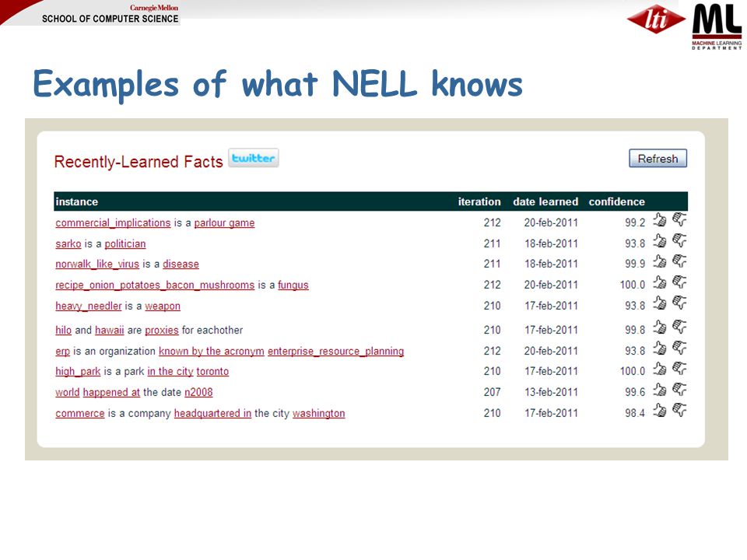
Task: Open the high_park link
Action: (x=78, y=372)
